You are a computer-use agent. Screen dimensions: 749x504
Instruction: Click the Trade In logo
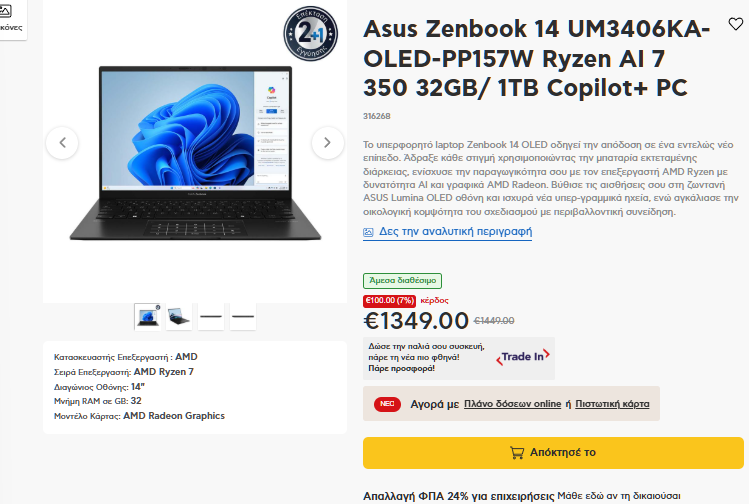pyautogui.click(x=523, y=357)
